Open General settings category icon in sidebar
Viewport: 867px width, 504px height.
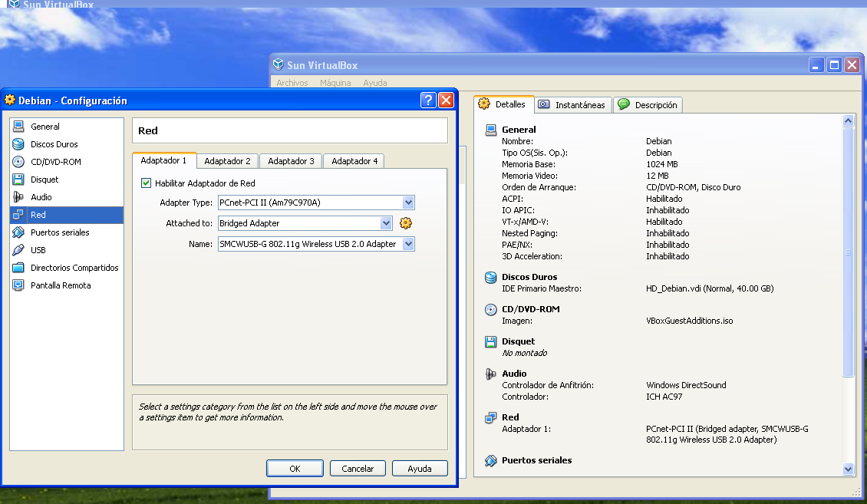(18, 127)
